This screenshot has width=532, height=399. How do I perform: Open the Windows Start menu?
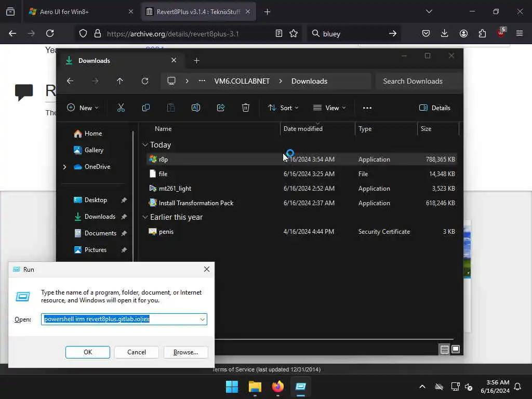[x=232, y=387]
